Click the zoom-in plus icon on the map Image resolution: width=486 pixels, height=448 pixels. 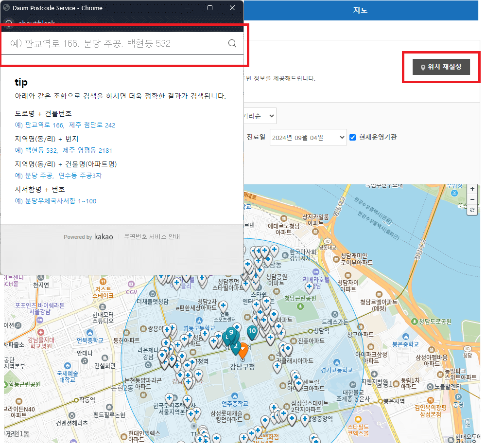tap(472, 189)
